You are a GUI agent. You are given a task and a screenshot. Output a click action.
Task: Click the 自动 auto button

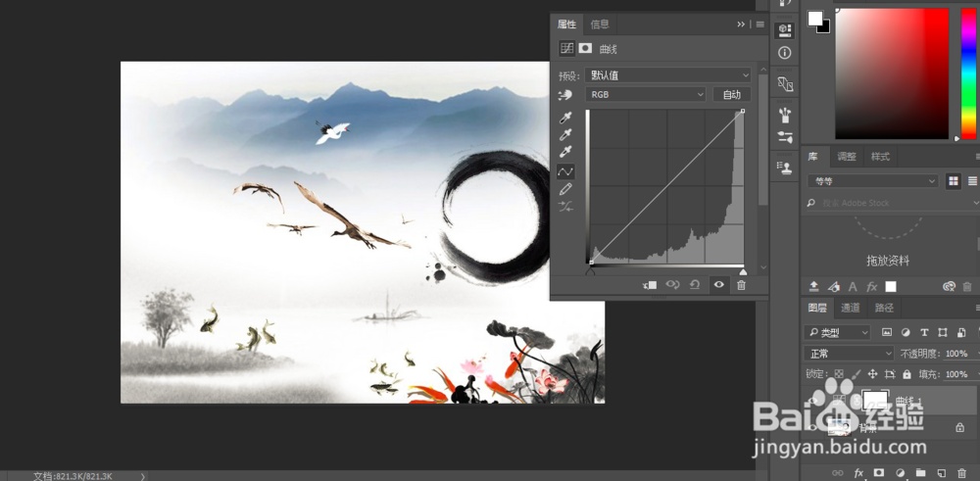732,94
